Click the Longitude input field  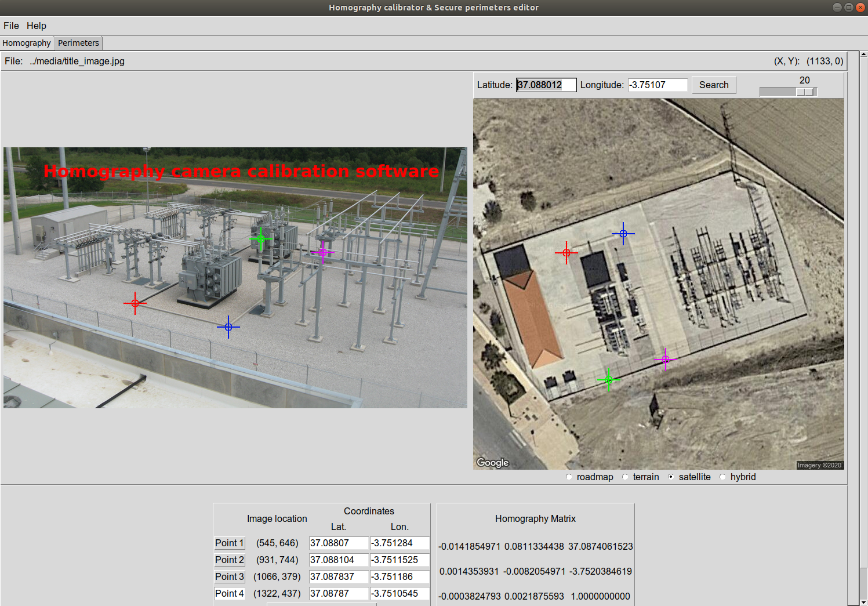[x=658, y=85]
